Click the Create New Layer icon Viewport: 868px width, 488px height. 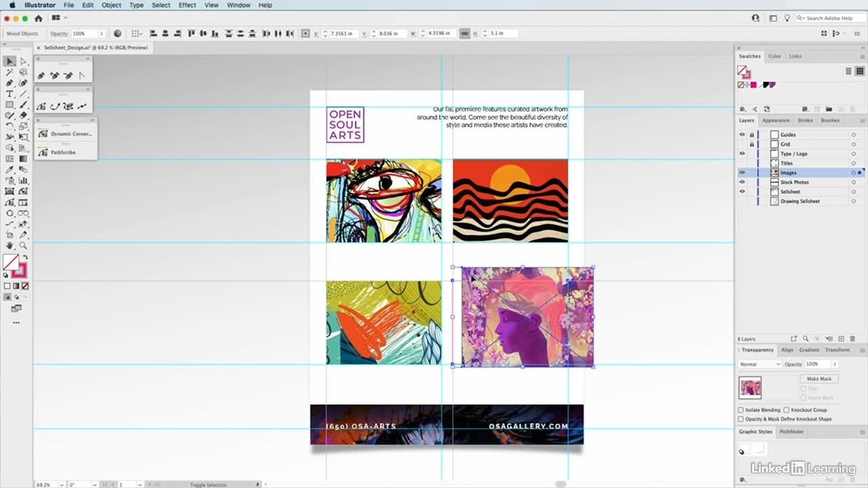coord(842,338)
